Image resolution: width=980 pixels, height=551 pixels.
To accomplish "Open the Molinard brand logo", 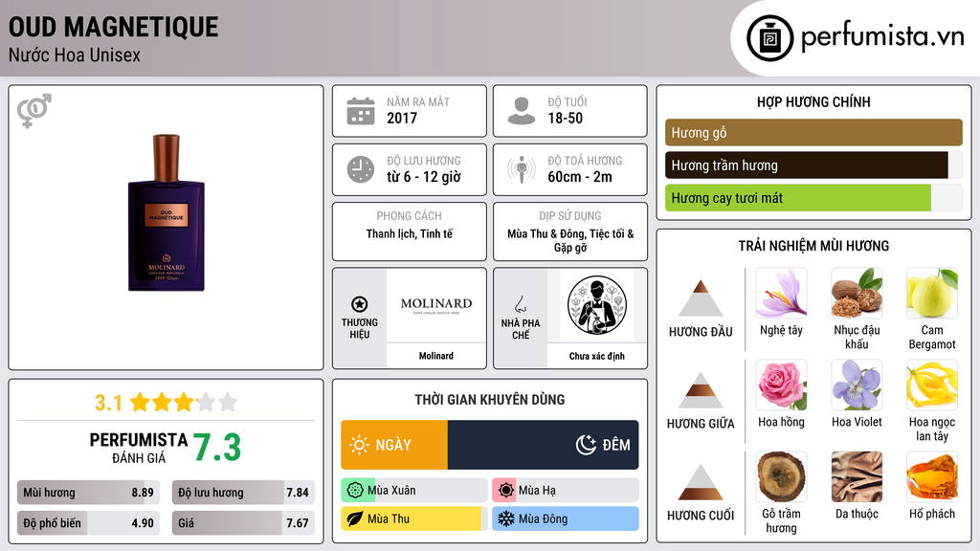I will pos(436,305).
